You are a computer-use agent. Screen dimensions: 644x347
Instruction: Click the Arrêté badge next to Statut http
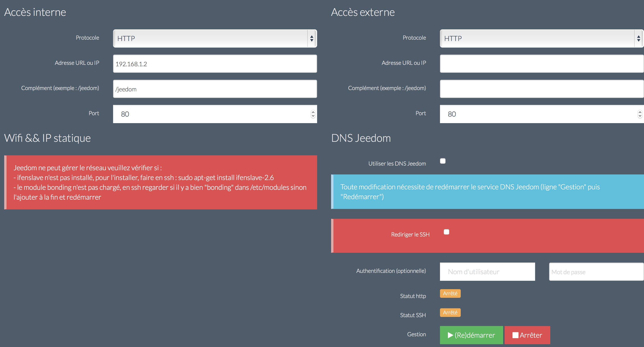450,294
